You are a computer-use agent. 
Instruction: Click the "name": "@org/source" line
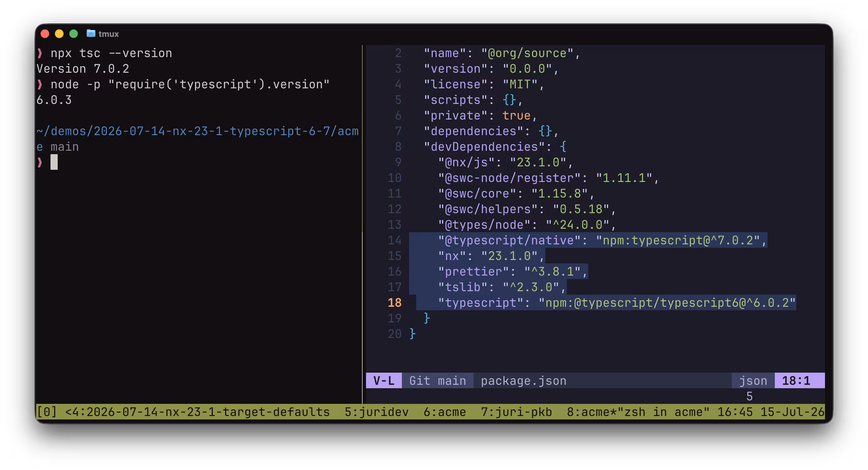click(x=502, y=53)
